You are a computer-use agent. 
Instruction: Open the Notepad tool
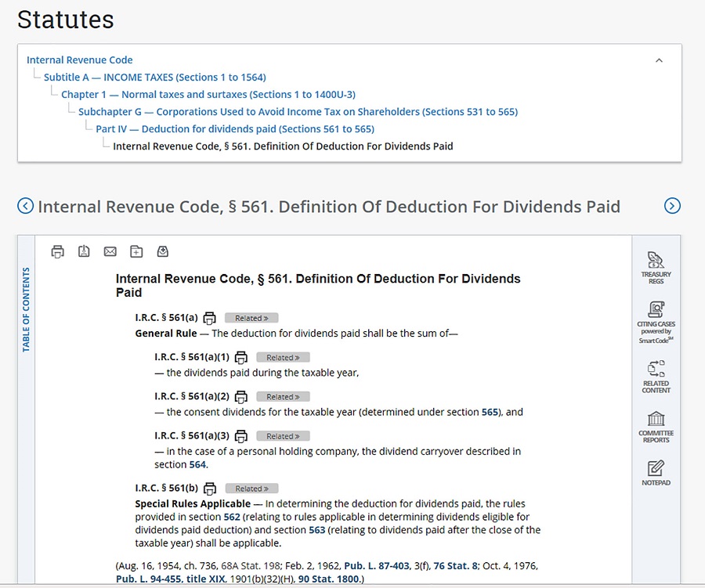pos(656,473)
